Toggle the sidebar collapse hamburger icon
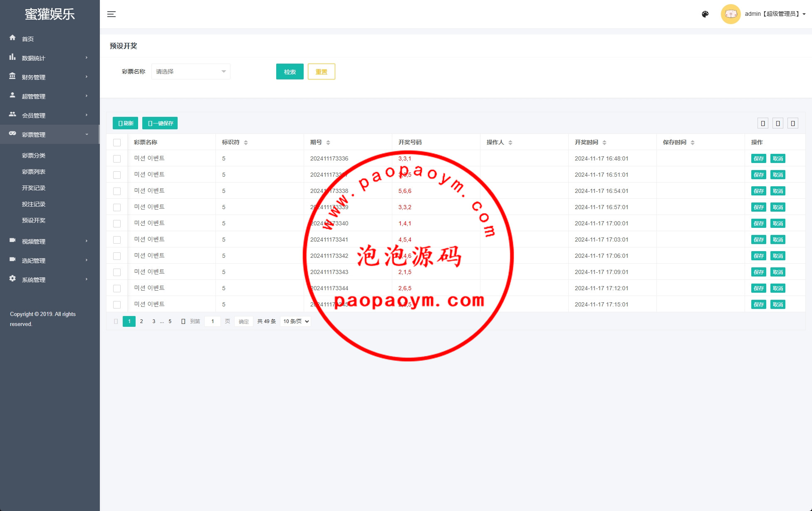Image resolution: width=812 pixels, height=511 pixels. coord(111,14)
